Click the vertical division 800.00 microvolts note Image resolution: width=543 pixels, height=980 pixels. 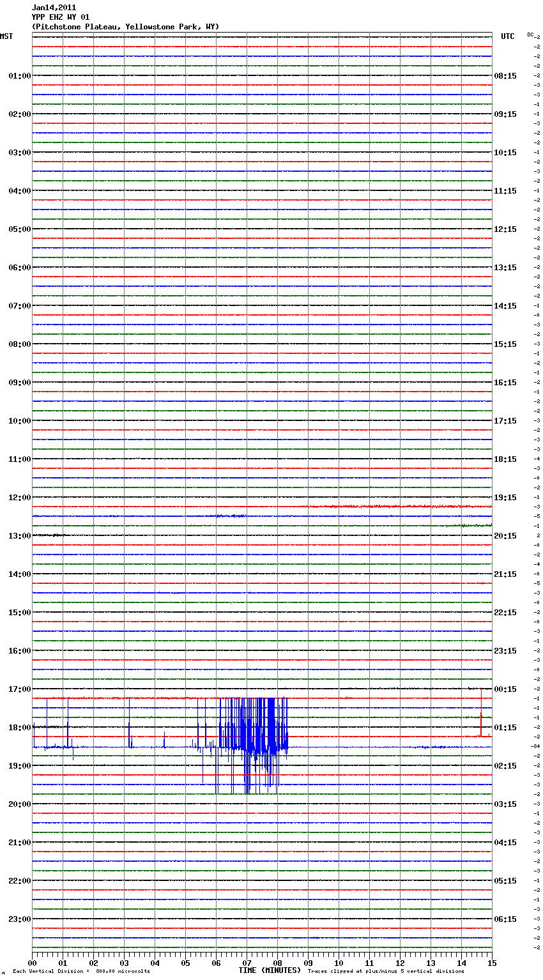click(81, 972)
